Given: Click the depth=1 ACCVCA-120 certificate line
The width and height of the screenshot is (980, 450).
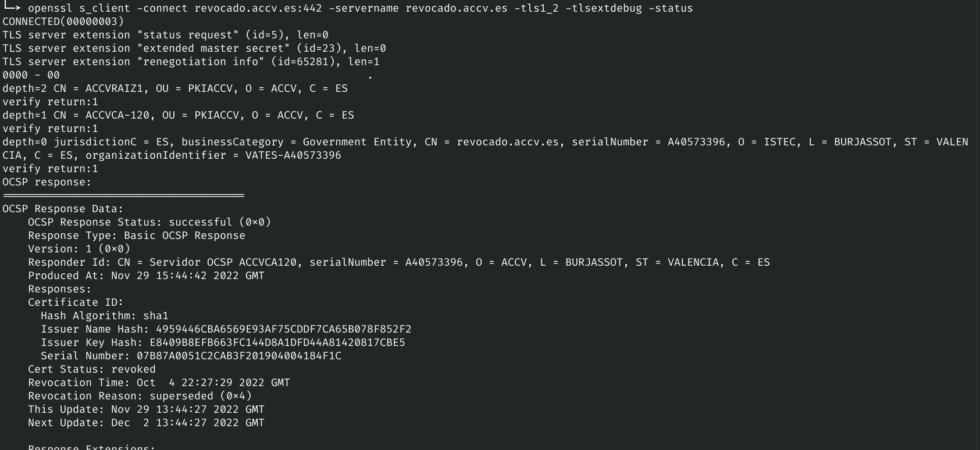Looking at the screenshot, I should pyautogui.click(x=178, y=115).
